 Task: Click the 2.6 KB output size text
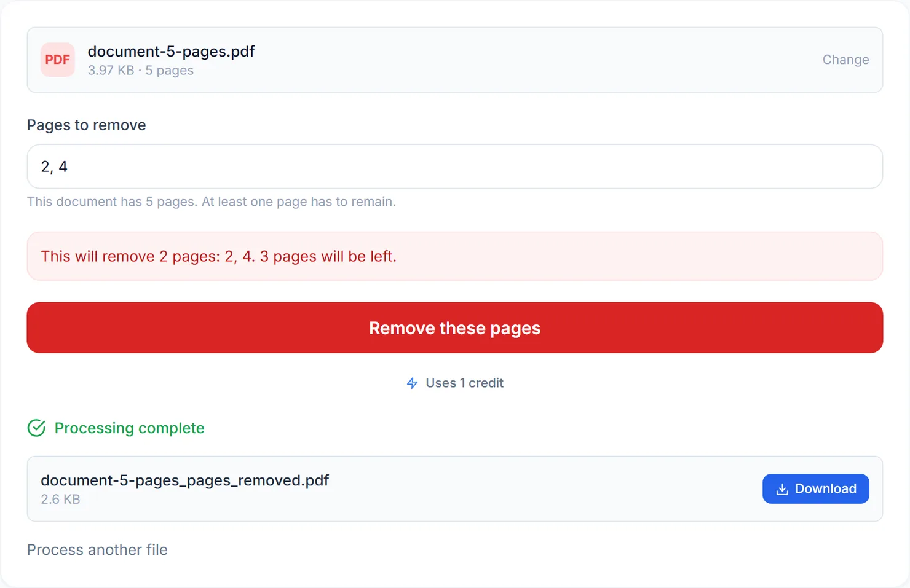(x=60, y=499)
